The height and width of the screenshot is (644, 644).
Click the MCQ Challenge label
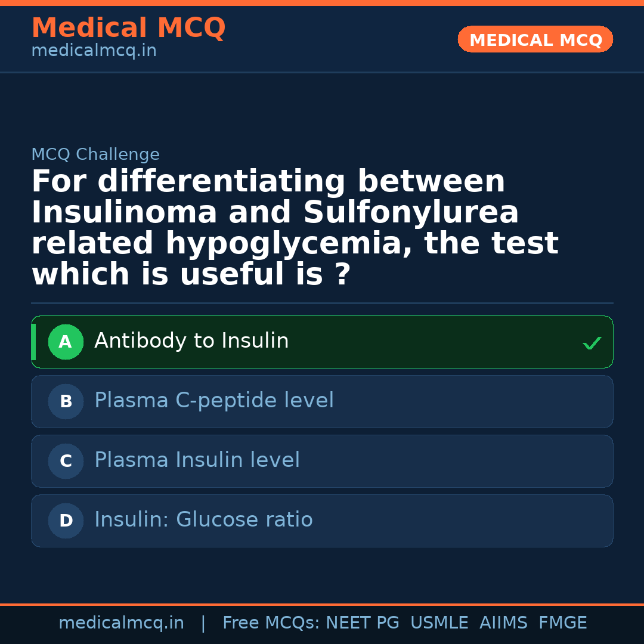[x=95, y=155]
